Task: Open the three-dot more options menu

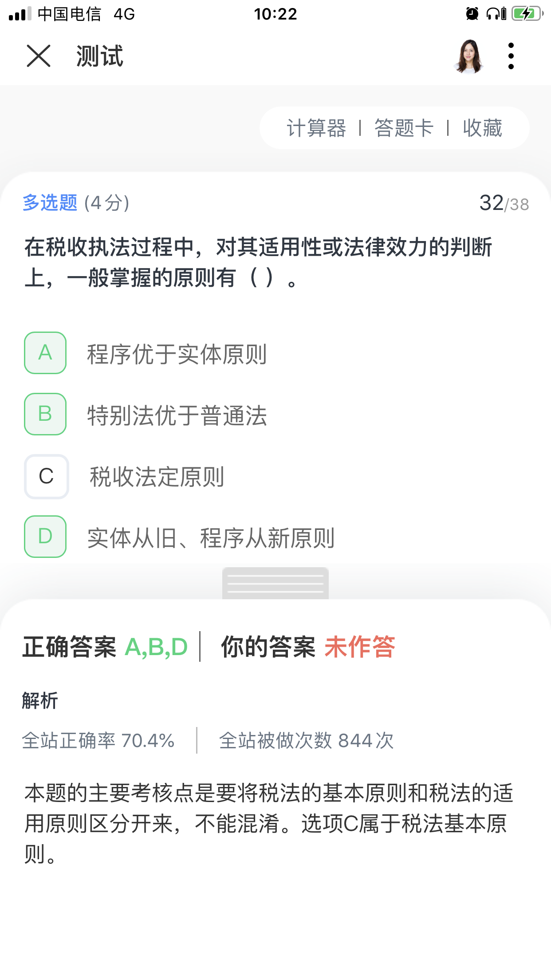Action: click(511, 56)
